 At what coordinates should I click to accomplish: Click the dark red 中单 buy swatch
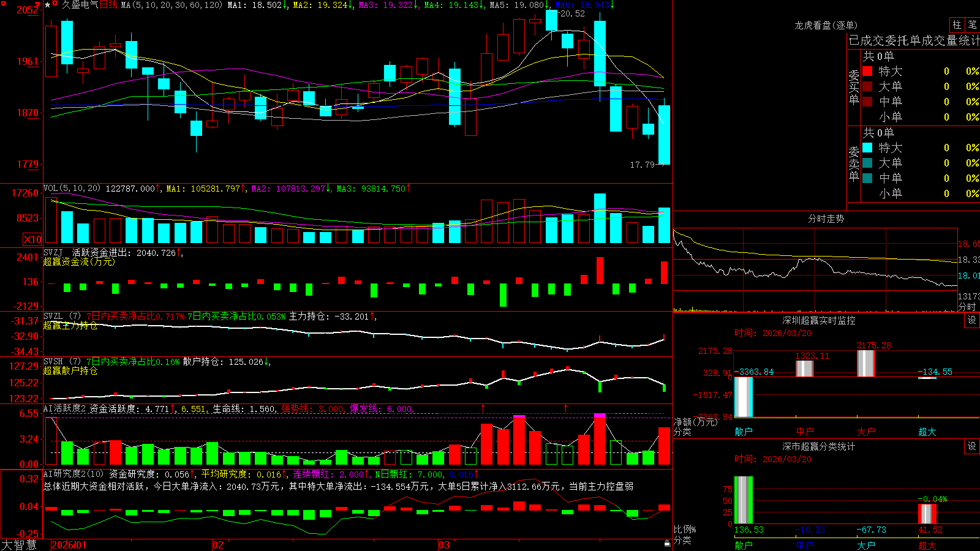[867, 102]
